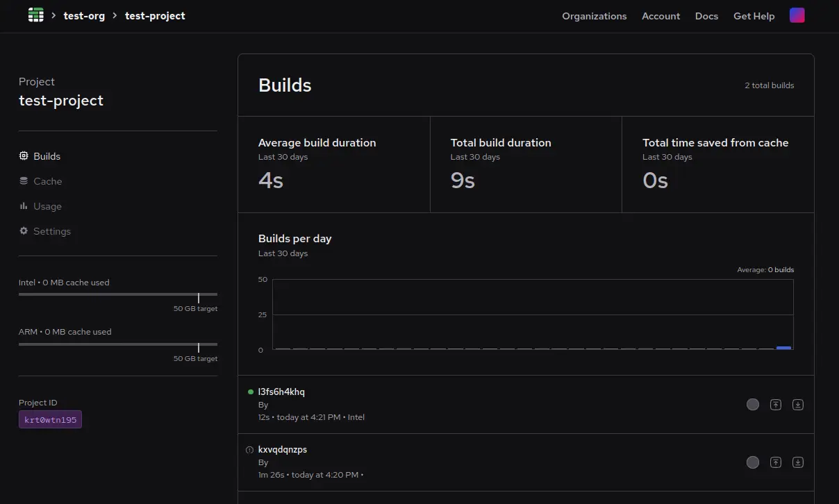839x504 pixels.
Task: Click the info icon next to kxvqdqnzps
Action: (x=249, y=449)
